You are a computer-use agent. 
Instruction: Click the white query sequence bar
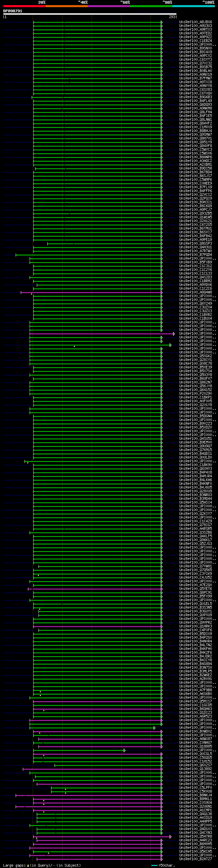pyautogui.click(x=90, y=14)
